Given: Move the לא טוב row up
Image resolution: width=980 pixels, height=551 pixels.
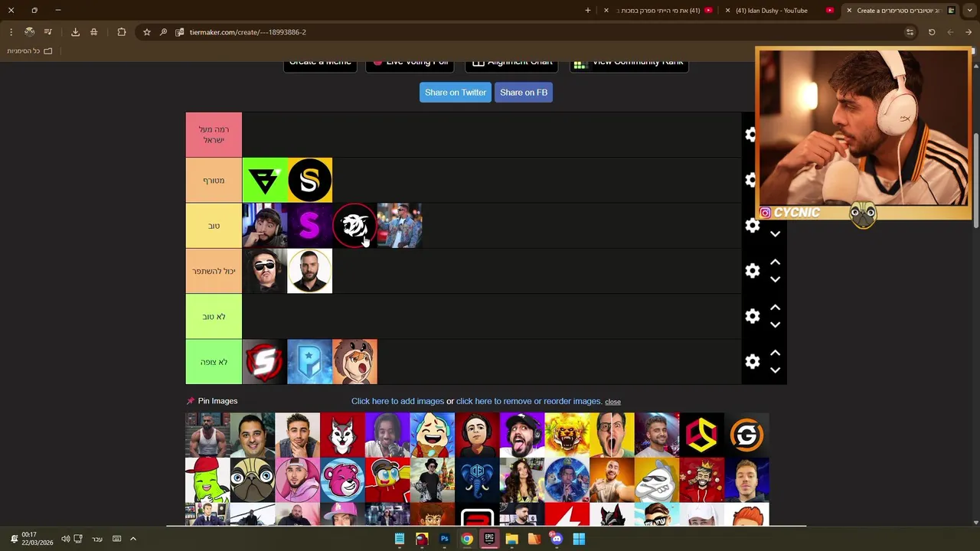Looking at the screenshot, I should 775,308.
